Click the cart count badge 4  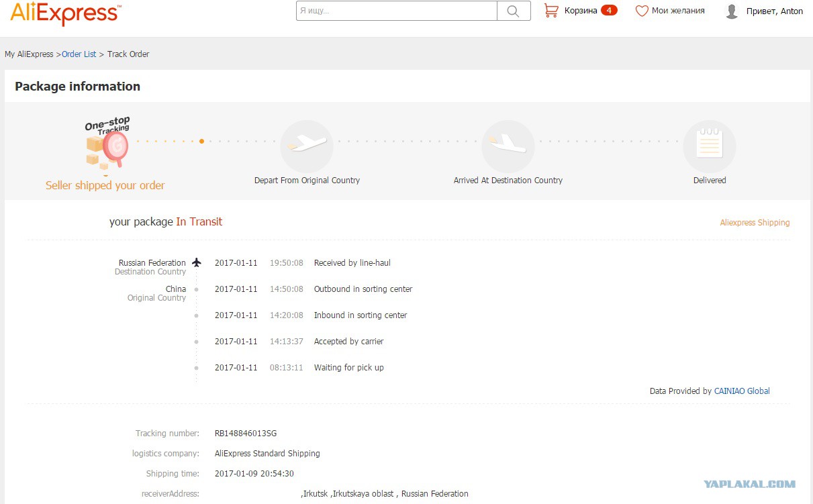coord(609,10)
